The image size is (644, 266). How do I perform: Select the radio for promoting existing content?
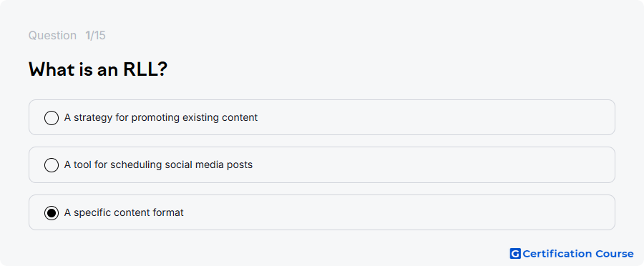click(52, 118)
